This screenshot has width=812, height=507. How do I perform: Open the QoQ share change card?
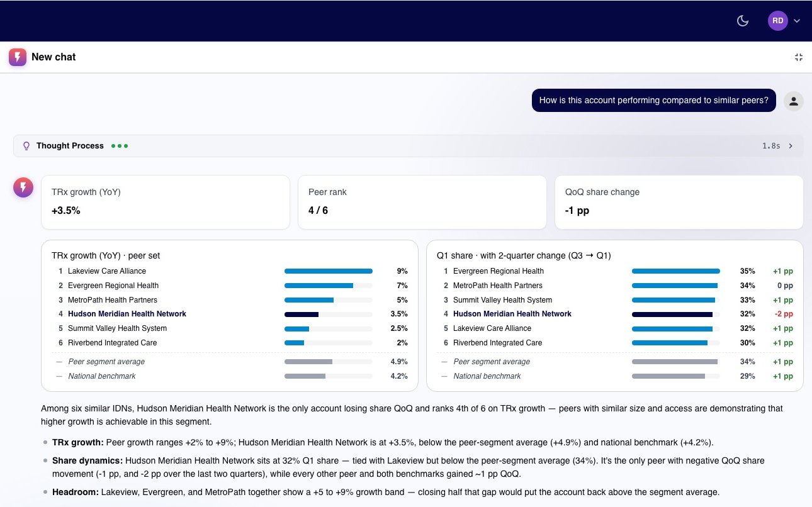(x=679, y=202)
